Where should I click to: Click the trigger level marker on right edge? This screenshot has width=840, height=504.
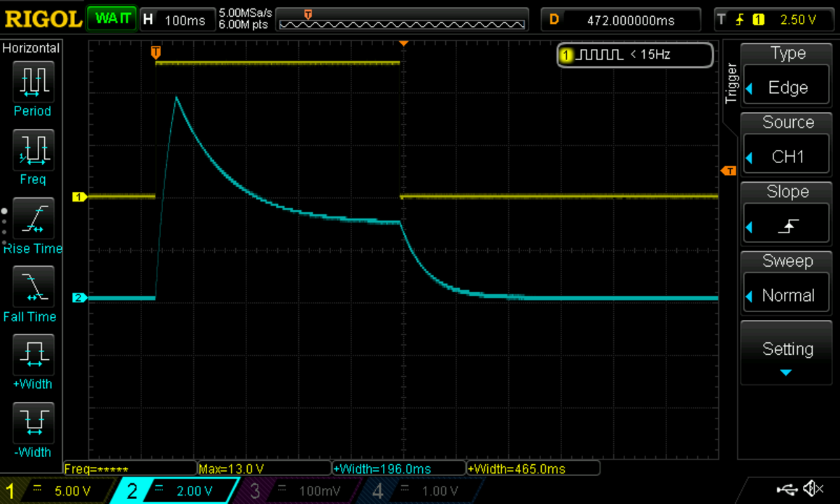pyautogui.click(x=728, y=171)
